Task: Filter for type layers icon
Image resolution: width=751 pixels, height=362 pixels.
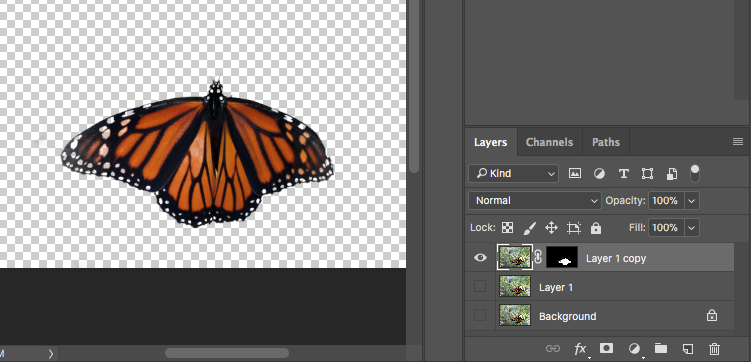Action: (623, 173)
